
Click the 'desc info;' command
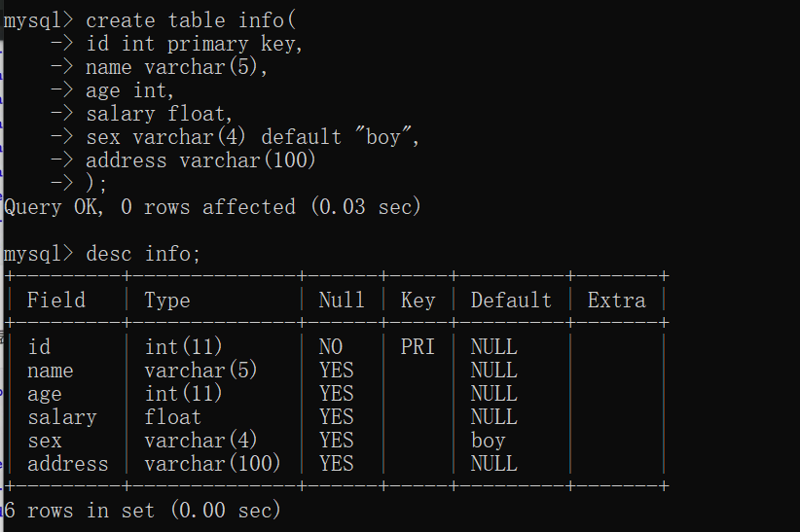(x=143, y=254)
